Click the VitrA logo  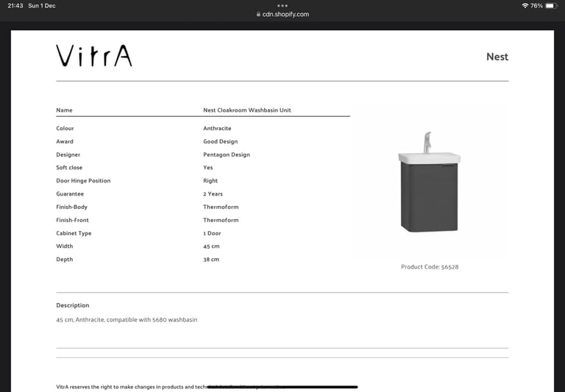(94, 56)
